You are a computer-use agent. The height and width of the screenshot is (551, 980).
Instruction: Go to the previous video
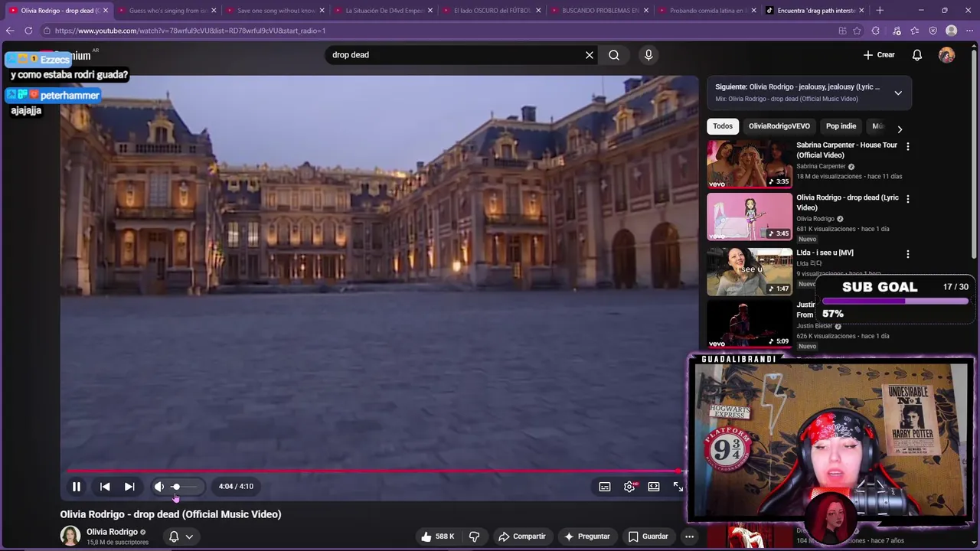[x=105, y=487]
